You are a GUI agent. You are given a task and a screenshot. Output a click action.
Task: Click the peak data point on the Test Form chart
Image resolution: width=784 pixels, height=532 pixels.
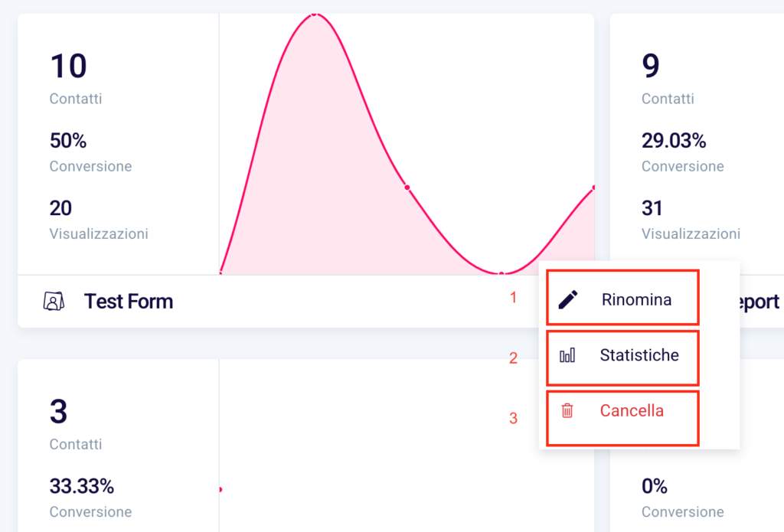315,15
